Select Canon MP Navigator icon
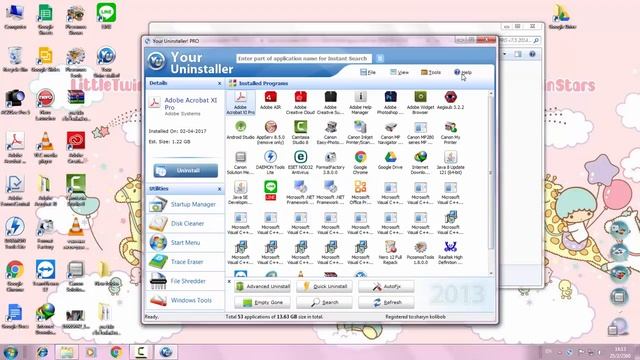Viewport: 640px width, 360px height. click(390, 133)
